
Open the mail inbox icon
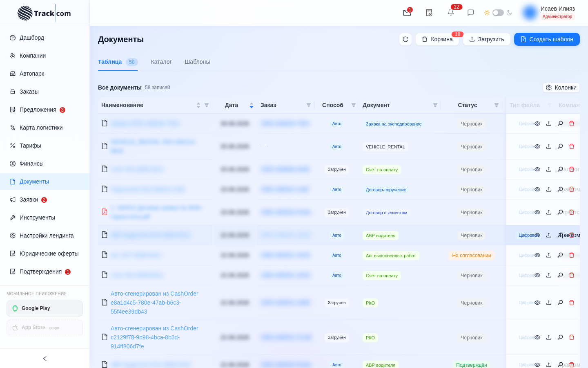coord(407,13)
